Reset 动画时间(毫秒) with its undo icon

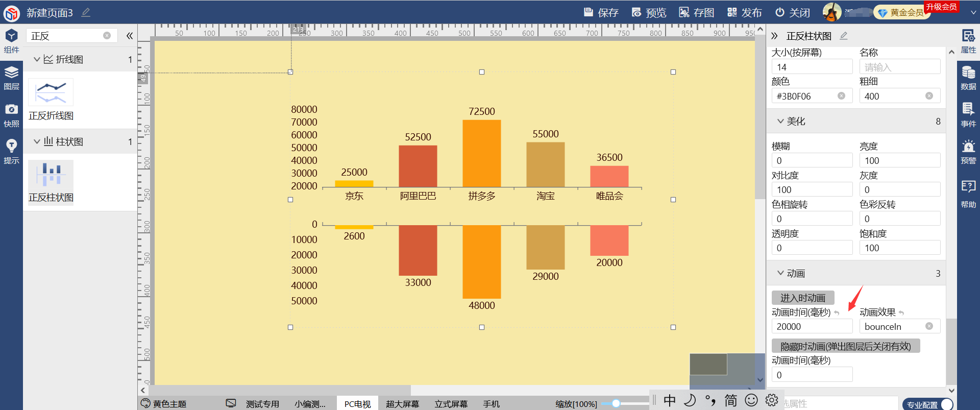(837, 313)
